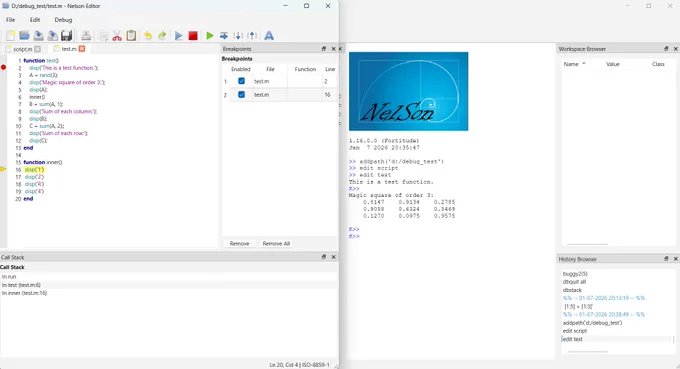The image size is (680, 369).
Task: Select 'buggy2(5)' in History Browser
Action: pyautogui.click(x=575, y=274)
